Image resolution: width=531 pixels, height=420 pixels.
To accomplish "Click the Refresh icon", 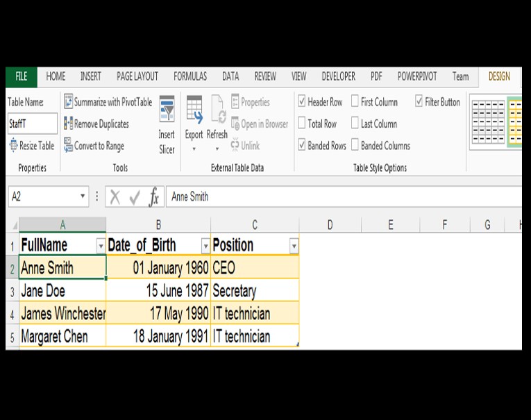I will pos(217,110).
